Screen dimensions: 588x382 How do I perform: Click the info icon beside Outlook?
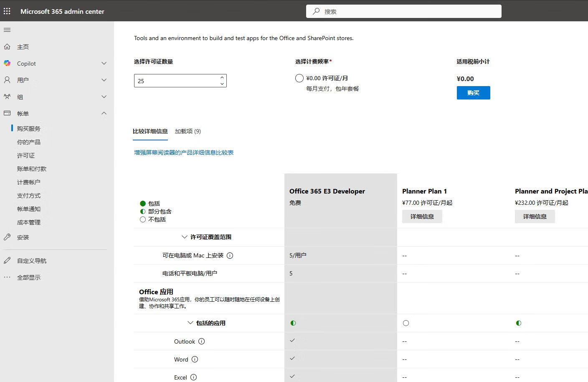pos(201,341)
